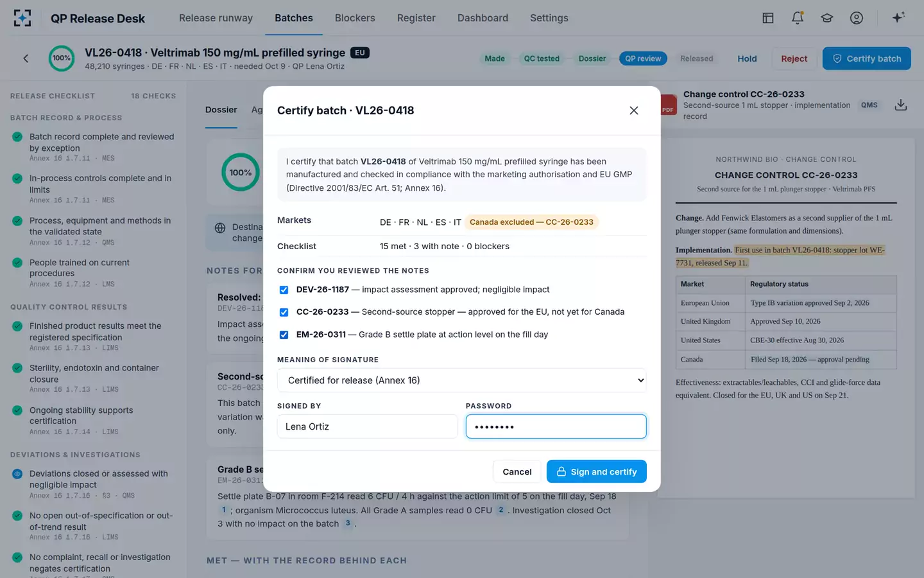Click the 100% progress ring in Dossier panel
Image resolution: width=924 pixels, height=578 pixels.
click(x=241, y=172)
